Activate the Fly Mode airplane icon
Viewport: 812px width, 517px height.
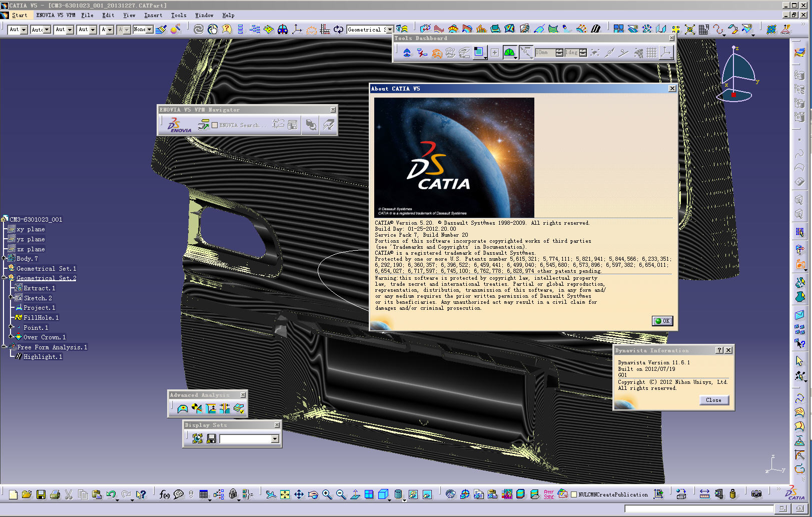271,494
